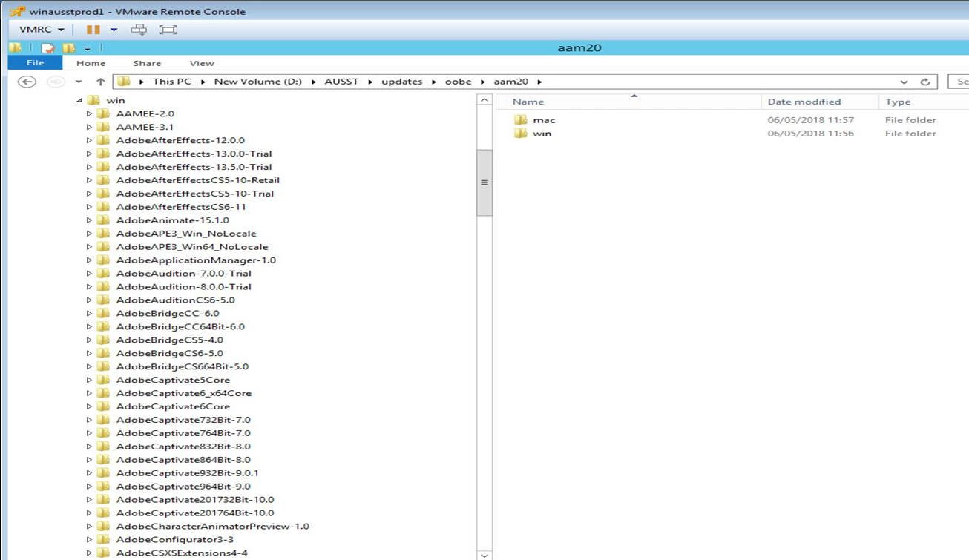
Task: Select AdobeCaptivate732Bit-7.0 in tree
Action: pyautogui.click(x=183, y=420)
